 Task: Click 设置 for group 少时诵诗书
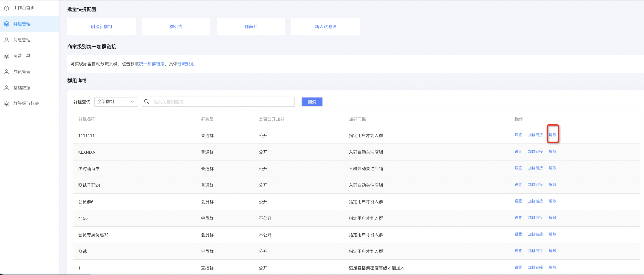[518, 168]
